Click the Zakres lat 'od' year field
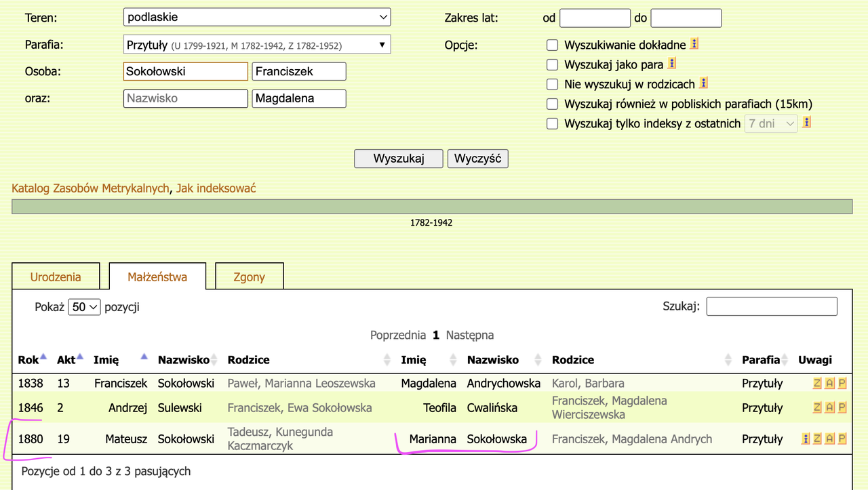 coord(595,18)
